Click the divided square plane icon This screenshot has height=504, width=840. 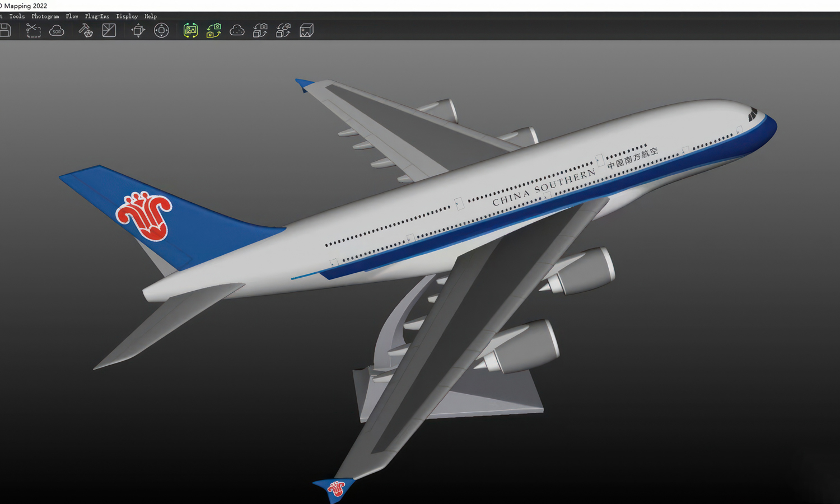[x=109, y=30]
